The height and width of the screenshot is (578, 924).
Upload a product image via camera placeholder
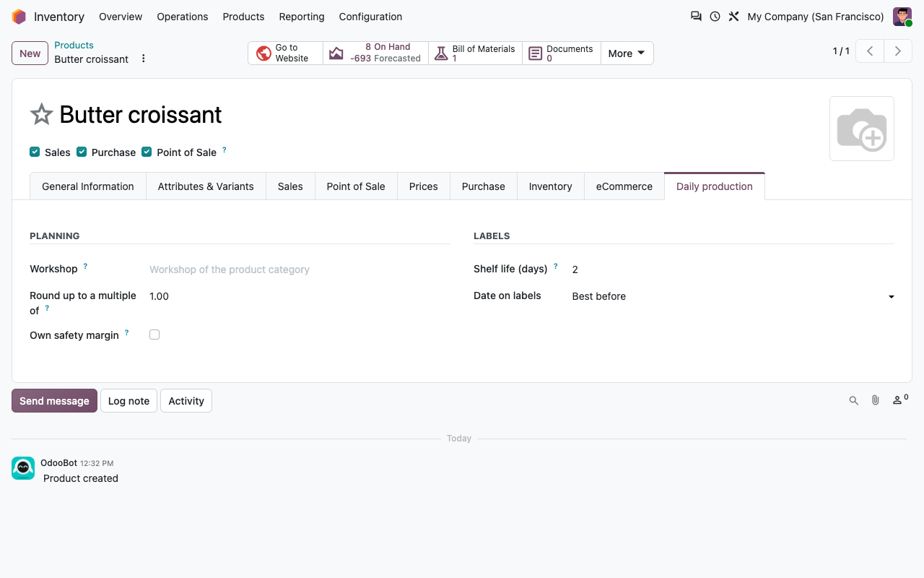(862, 129)
